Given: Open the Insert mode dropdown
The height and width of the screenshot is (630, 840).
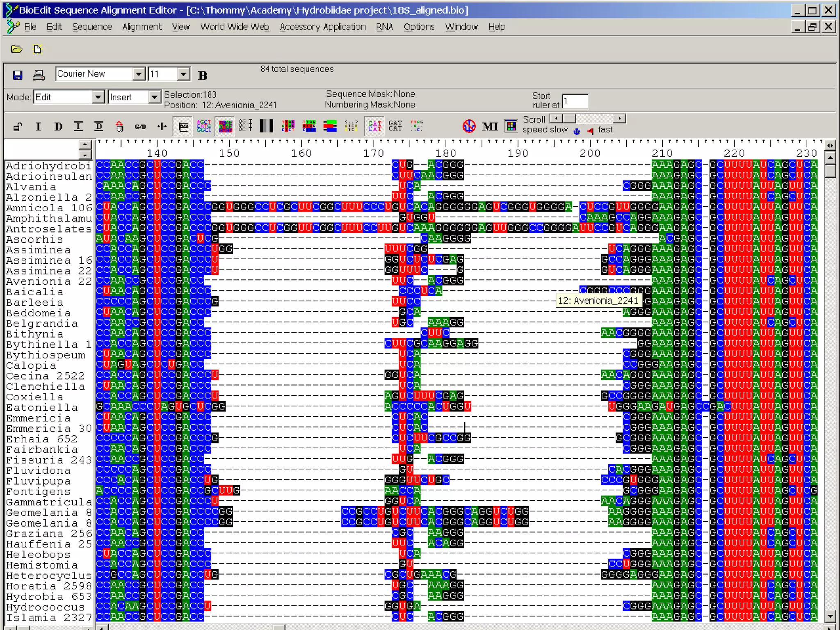Looking at the screenshot, I should [154, 97].
